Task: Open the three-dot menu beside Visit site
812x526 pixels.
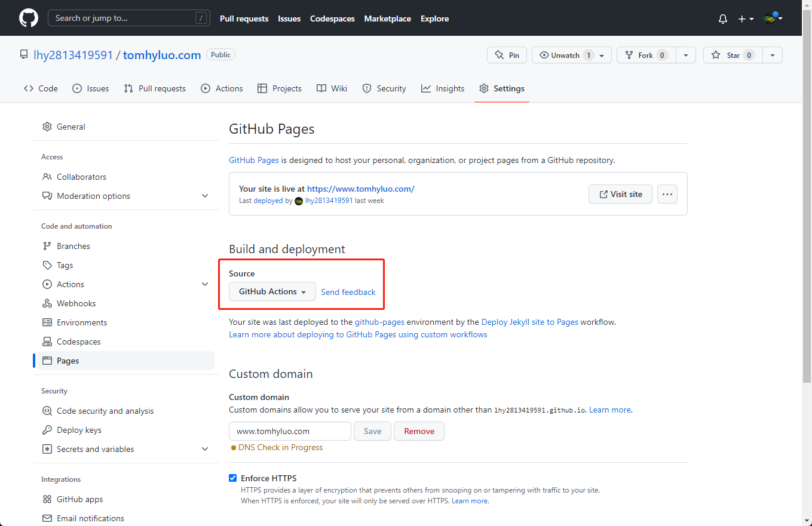Action: 667,194
